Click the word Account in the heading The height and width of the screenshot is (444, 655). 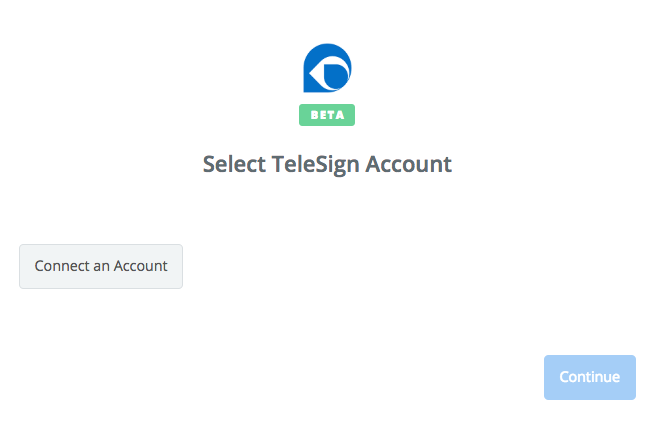coord(408,164)
